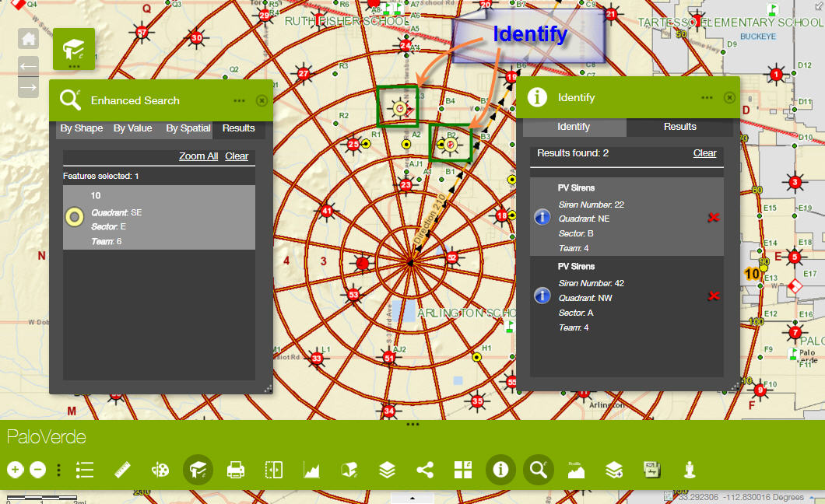
Task: Click yellow circle symbol for feature 10
Action: [74, 217]
